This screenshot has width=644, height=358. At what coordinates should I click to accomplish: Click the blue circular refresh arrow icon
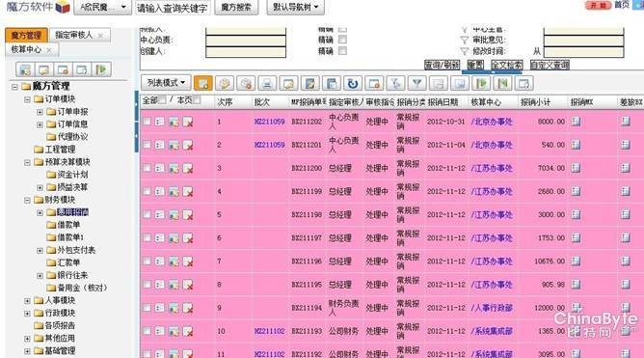(x=353, y=83)
